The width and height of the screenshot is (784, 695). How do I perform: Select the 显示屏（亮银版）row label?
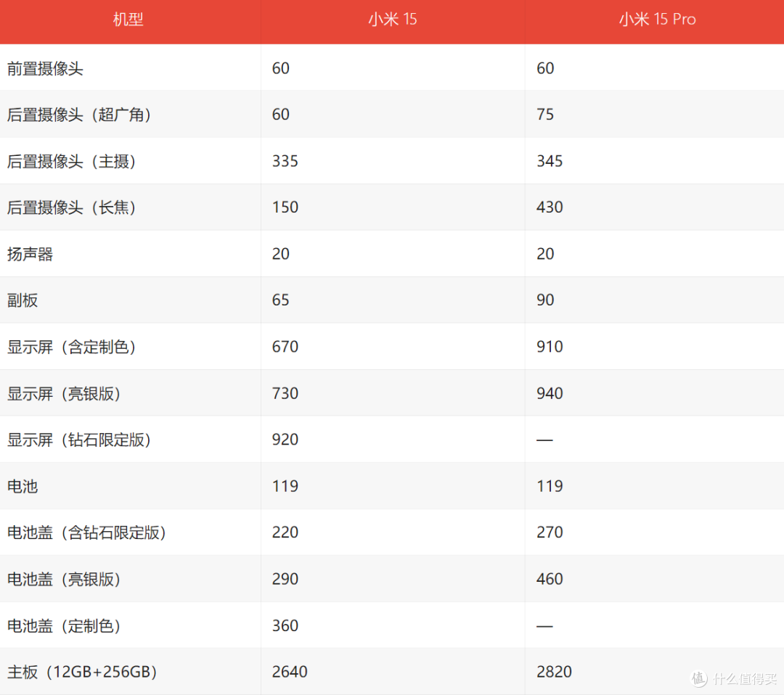coord(64,393)
